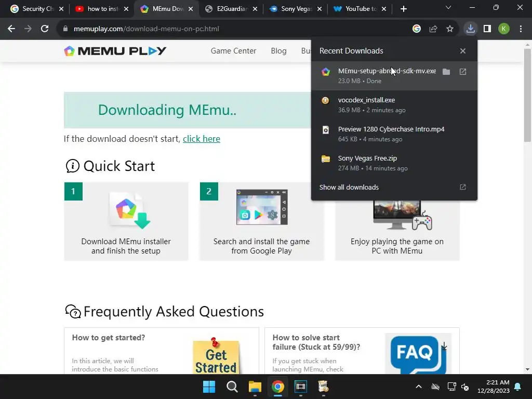Open Game Center menu item
This screenshot has height=399, width=532.
[233, 51]
